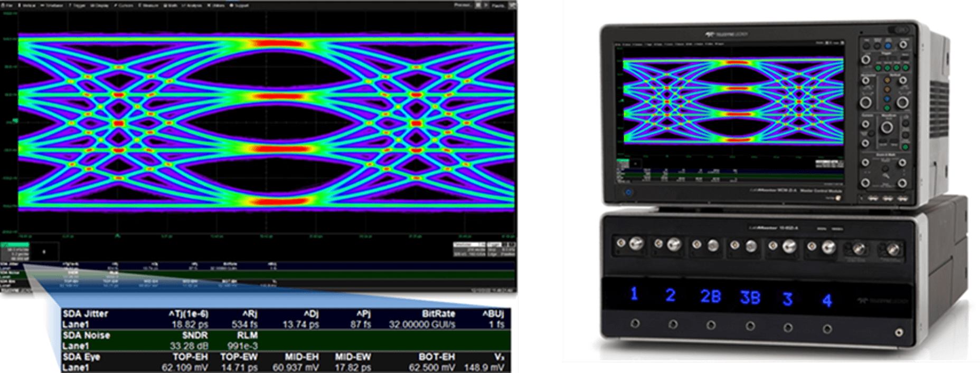Click channel 3B label on the acquisition module
980x373 pixels.
coord(750,298)
